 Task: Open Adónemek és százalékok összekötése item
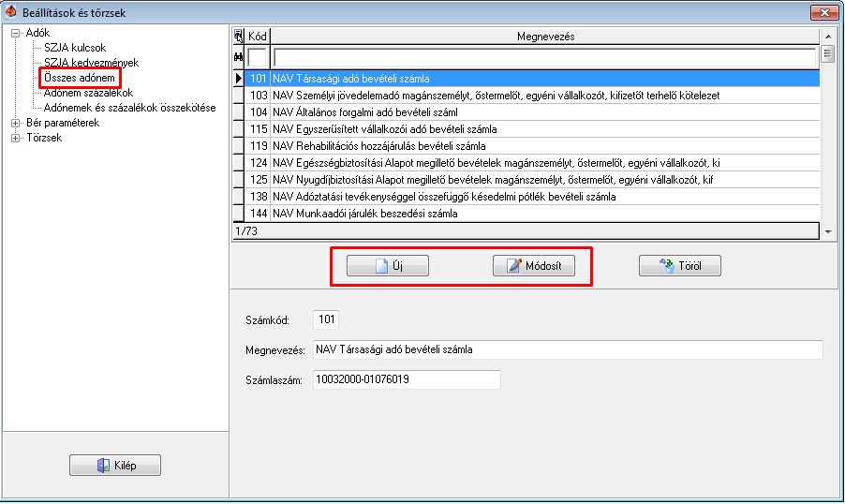click(x=130, y=108)
